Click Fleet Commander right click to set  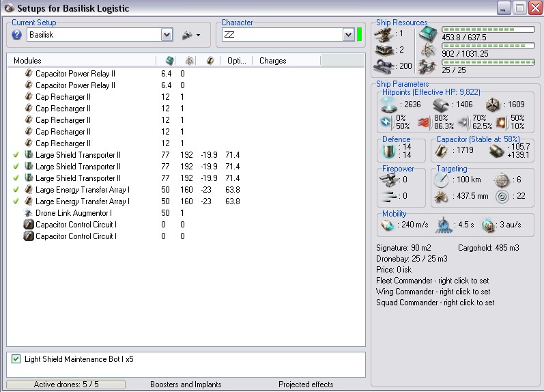(432, 281)
